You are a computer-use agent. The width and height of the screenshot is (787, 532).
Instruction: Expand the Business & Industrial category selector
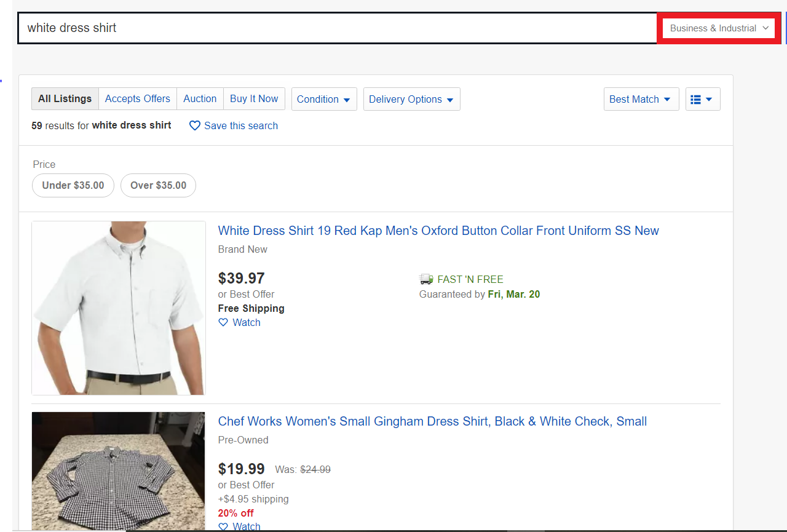pos(718,28)
